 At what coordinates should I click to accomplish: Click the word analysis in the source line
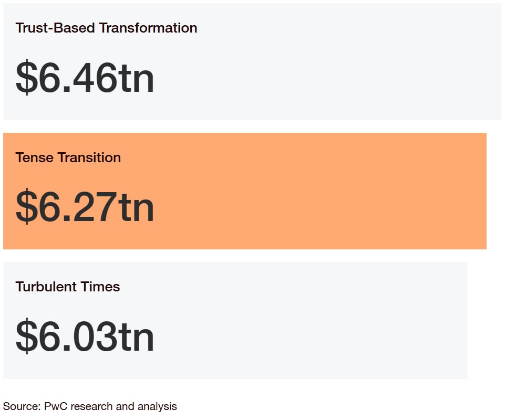[x=157, y=407]
